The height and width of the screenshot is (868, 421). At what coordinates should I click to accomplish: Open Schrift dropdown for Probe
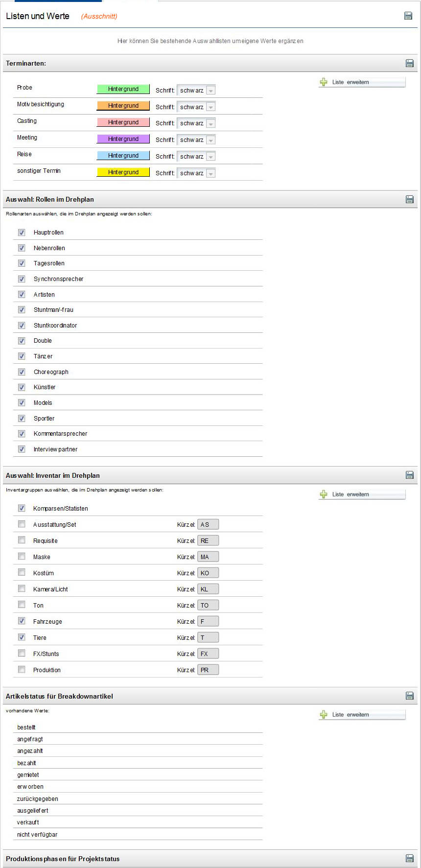click(x=196, y=90)
